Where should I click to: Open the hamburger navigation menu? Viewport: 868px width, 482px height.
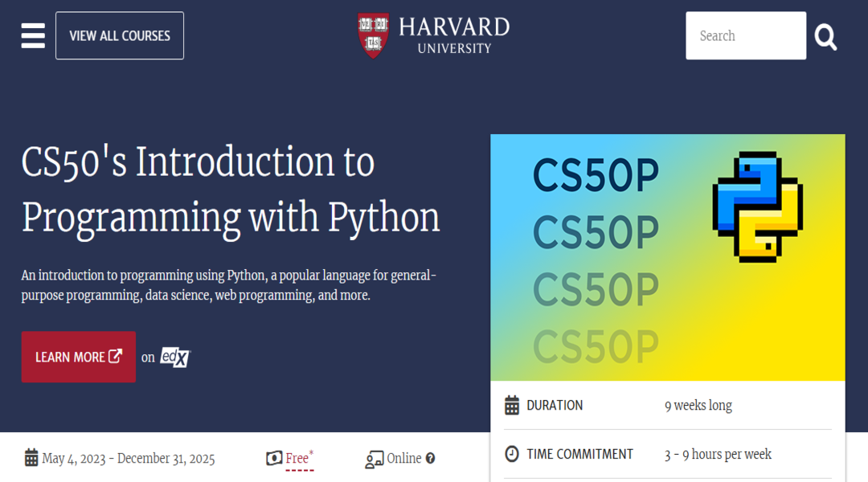33,35
